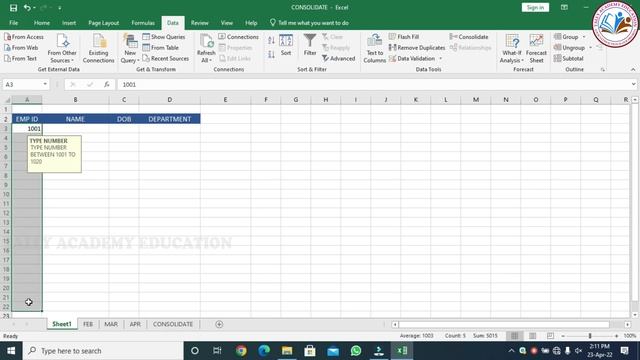
Task: Click zoom in plus button
Action: (616, 336)
